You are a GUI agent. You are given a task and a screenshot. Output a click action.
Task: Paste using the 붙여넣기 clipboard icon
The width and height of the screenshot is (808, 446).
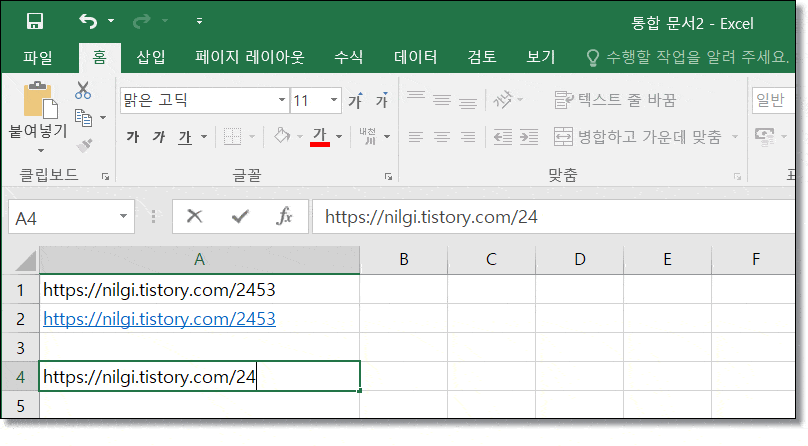click(x=40, y=100)
